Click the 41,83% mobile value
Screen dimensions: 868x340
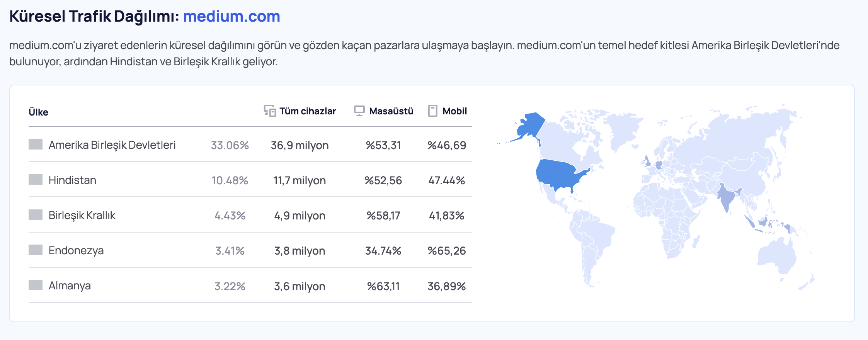tap(447, 216)
